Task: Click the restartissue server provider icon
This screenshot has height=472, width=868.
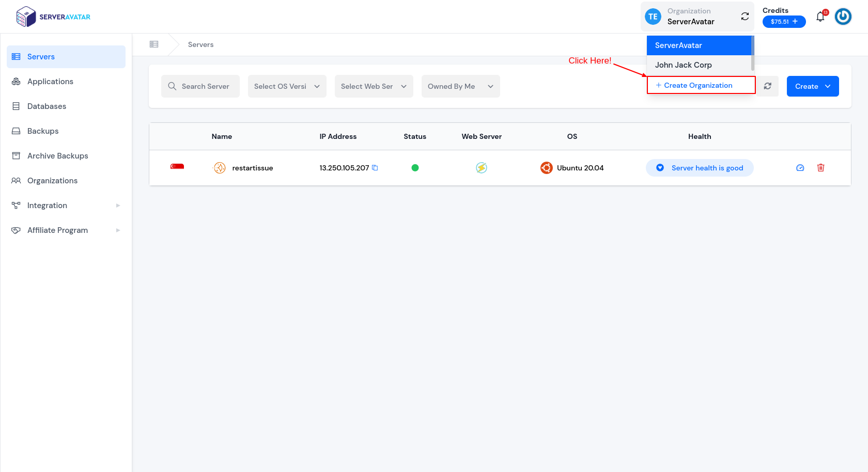Action: (220, 168)
